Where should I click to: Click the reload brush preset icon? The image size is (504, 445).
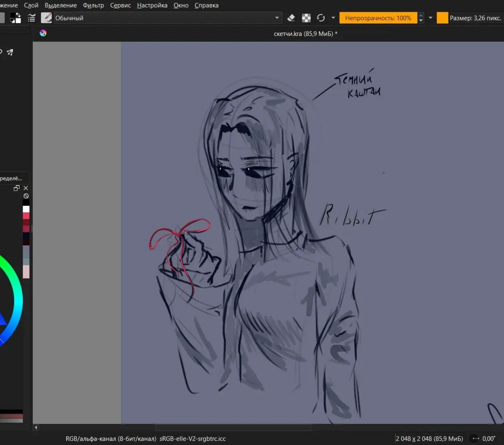click(321, 18)
